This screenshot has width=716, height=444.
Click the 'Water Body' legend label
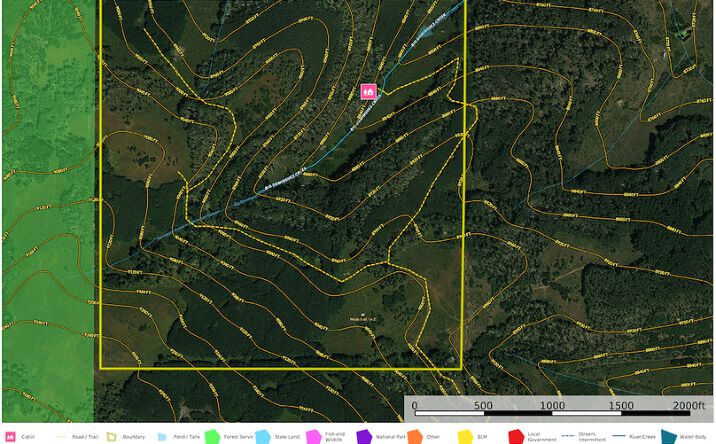pyautogui.click(x=693, y=437)
